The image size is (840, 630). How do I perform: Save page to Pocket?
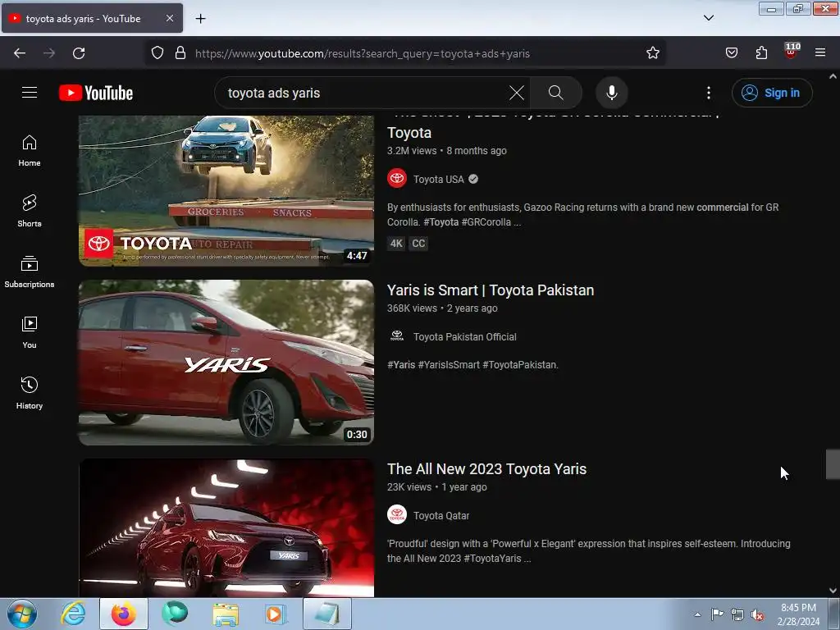coord(731,53)
